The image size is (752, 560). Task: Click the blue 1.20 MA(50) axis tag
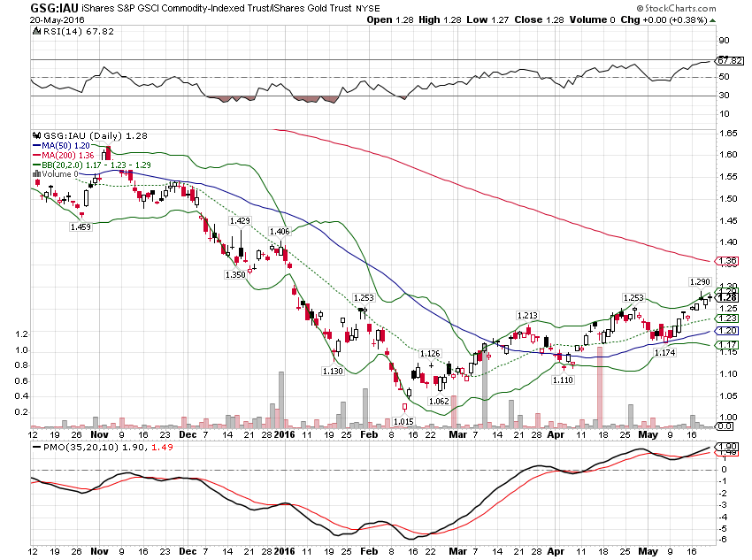click(727, 330)
